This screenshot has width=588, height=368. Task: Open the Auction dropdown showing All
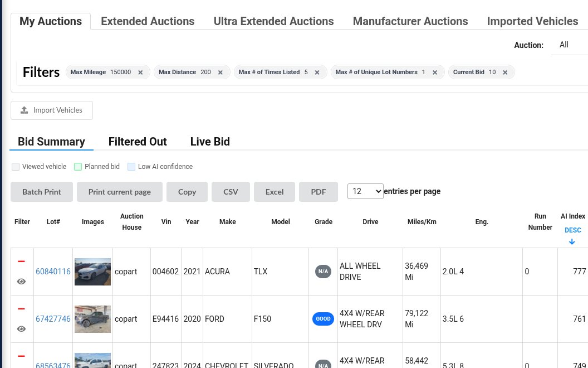coord(569,45)
